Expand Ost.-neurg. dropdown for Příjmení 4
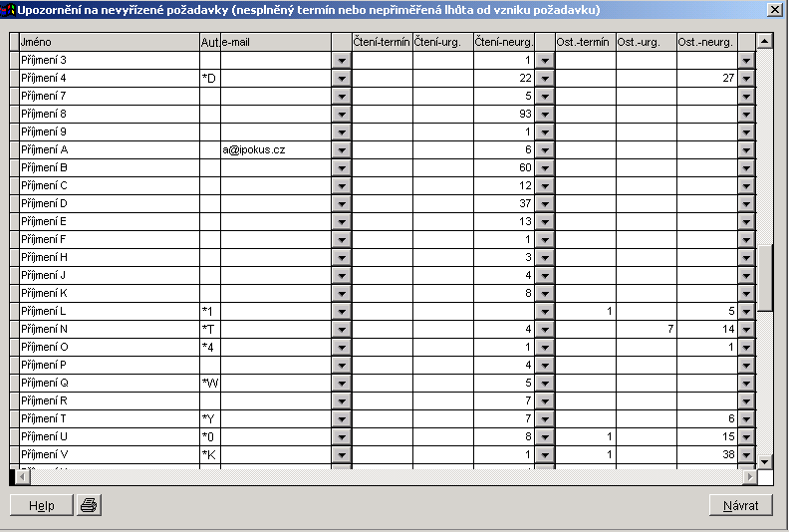Viewport: 789px width, 532px height. pyautogui.click(x=746, y=78)
